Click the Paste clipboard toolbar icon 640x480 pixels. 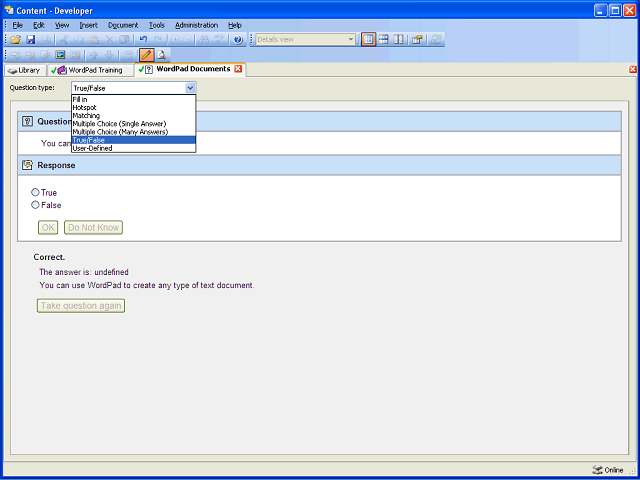pyautogui.click(x=94, y=40)
